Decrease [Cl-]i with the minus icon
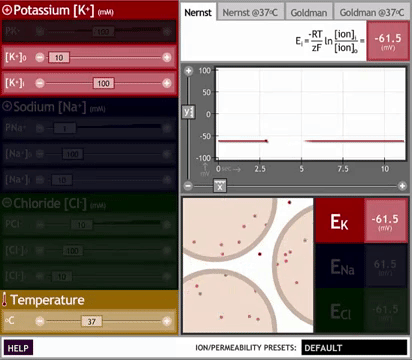This screenshot has width=412, height=360. pyautogui.click(x=40, y=277)
